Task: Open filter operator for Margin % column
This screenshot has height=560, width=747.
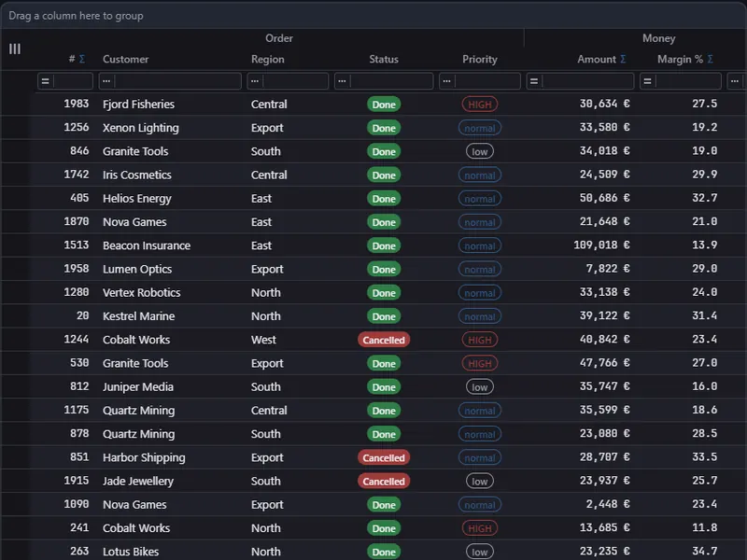Action: pyautogui.click(x=647, y=81)
